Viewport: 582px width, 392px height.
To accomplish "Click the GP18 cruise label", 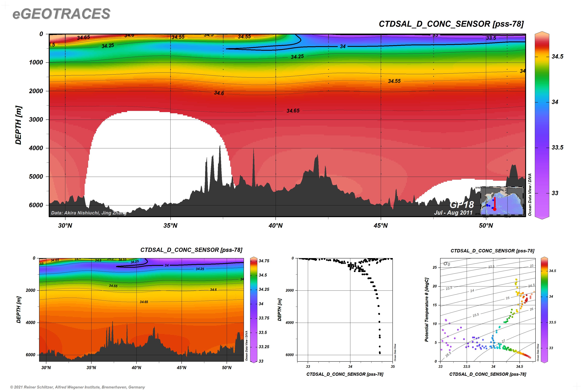I will tap(462, 205).
